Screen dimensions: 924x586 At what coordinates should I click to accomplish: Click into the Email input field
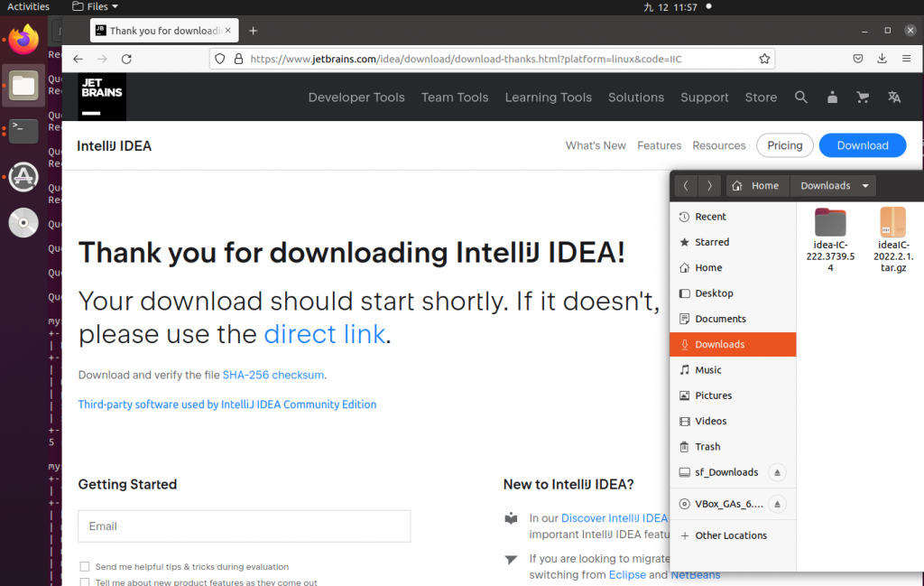click(x=244, y=526)
